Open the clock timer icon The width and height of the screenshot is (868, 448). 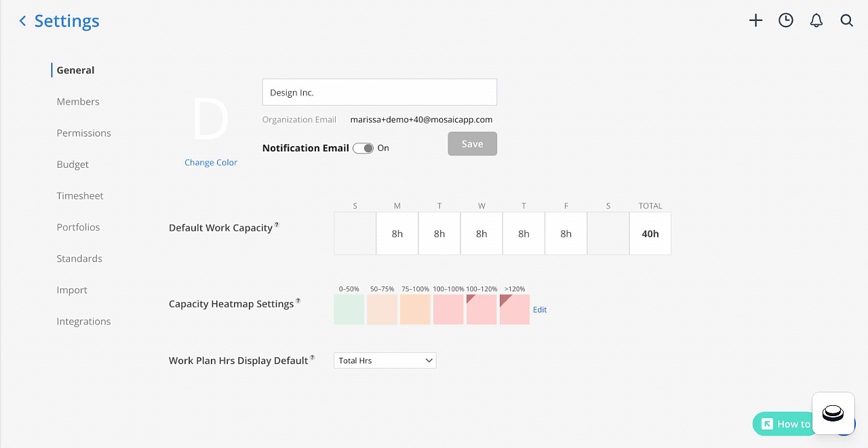[786, 21]
